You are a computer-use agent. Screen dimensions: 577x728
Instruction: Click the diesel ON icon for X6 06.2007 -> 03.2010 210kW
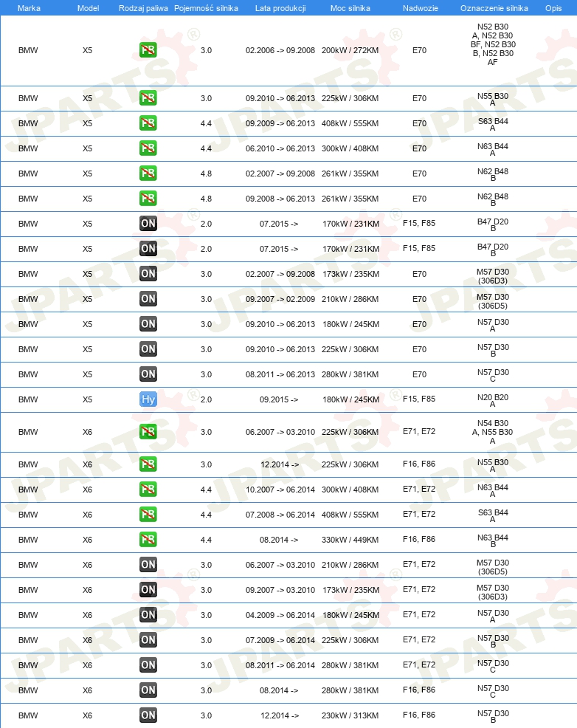tap(148, 564)
